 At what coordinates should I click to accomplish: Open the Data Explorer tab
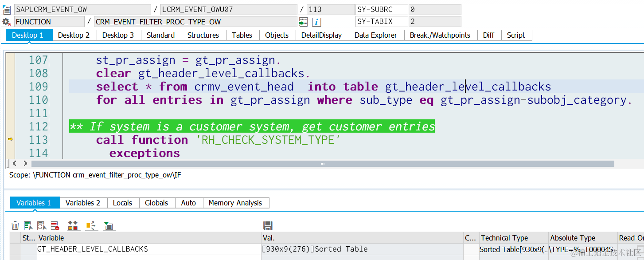pos(376,35)
